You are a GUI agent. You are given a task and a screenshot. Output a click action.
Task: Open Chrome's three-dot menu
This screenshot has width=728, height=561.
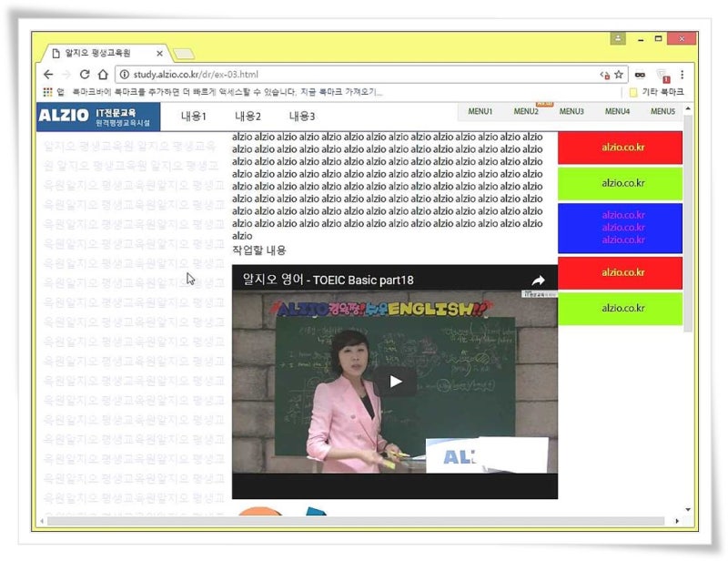pyautogui.click(x=682, y=75)
